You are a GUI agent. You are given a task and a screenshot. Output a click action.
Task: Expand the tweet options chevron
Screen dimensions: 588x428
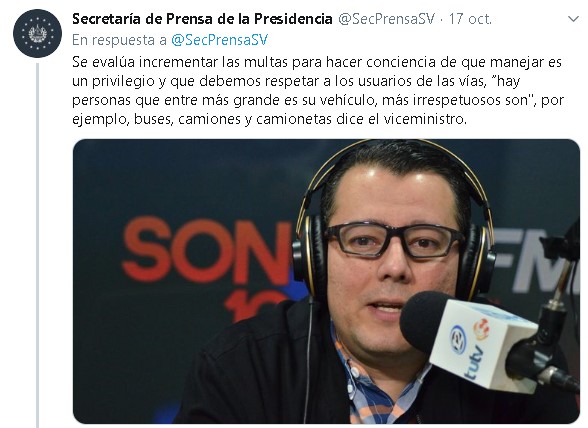point(573,19)
